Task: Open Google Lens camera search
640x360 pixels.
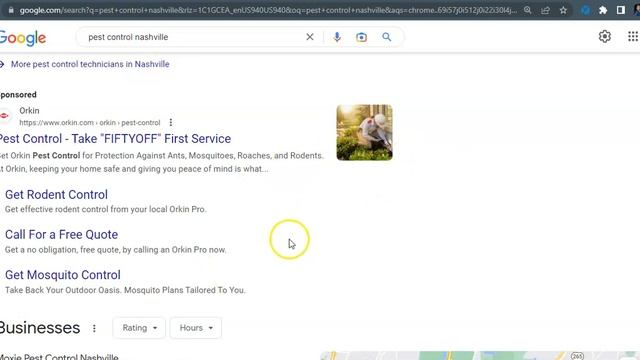Action: click(x=361, y=37)
